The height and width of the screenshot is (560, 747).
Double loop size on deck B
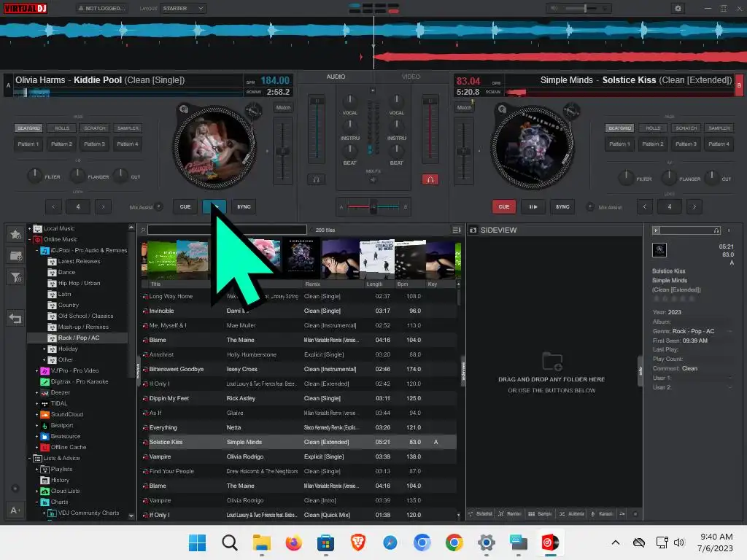tap(694, 206)
